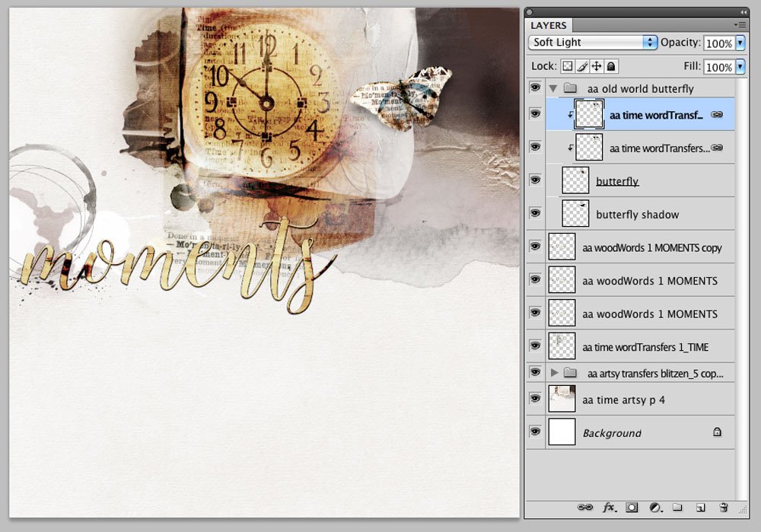Open the fx layer style menu
This screenshot has height=532, width=761.
coord(609,507)
